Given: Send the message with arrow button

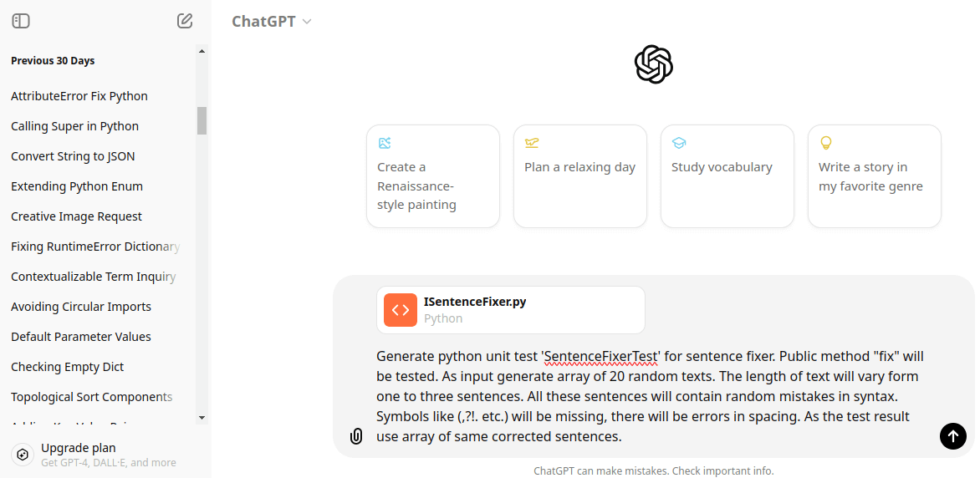Looking at the screenshot, I should 952,435.
